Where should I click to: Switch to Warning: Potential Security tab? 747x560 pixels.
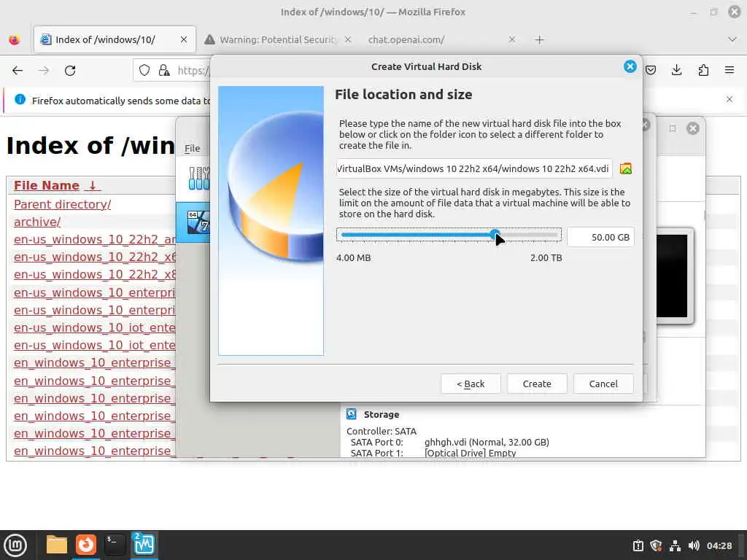click(x=277, y=39)
